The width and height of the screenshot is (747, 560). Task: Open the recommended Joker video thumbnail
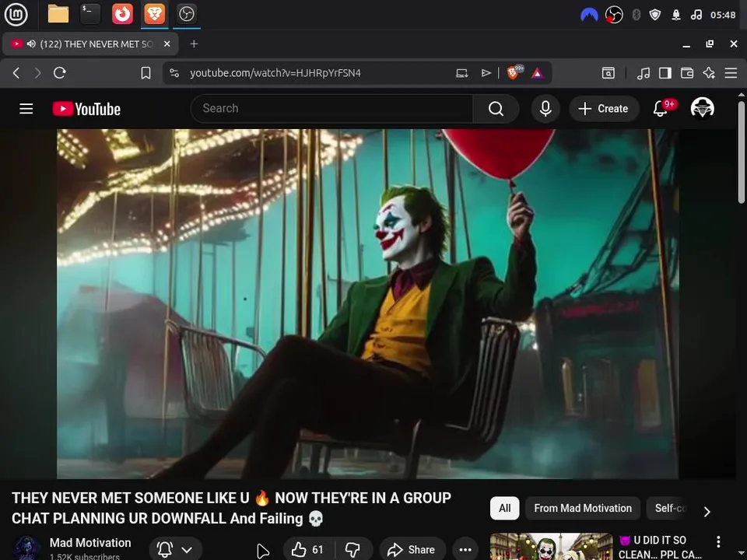click(551, 547)
